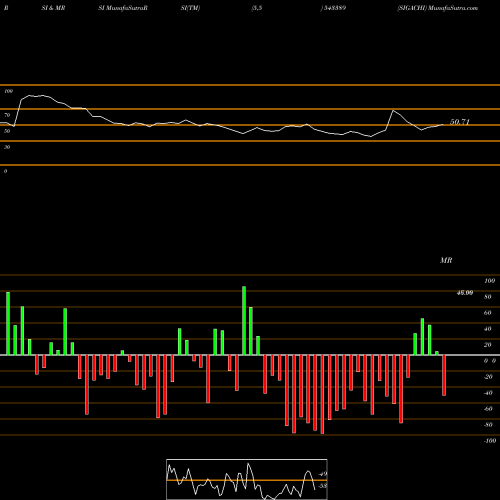Click the tallest green MR bar
The width and height of the screenshot is (500, 500).
click(x=244, y=321)
